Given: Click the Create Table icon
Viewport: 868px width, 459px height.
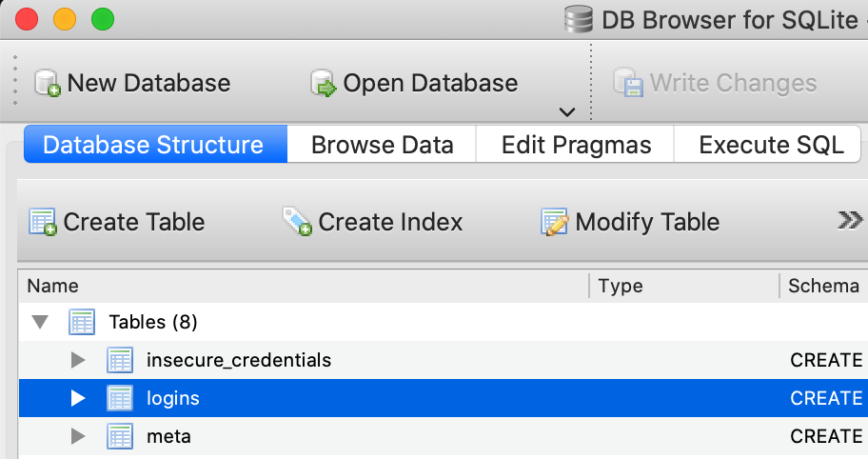Looking at the screenshot, I should 44,222.
